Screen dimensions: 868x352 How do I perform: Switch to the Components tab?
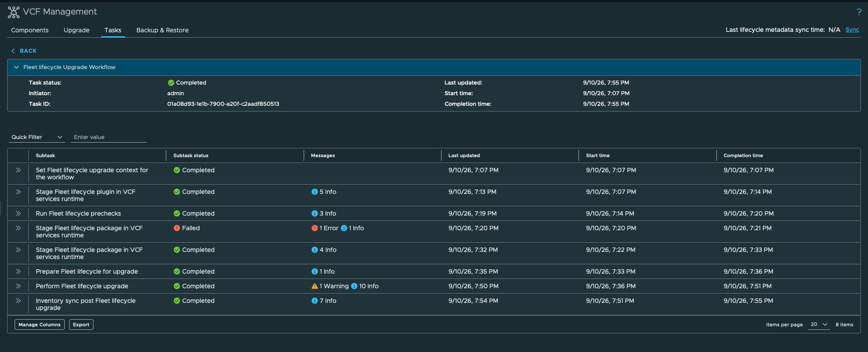point(30,30)
